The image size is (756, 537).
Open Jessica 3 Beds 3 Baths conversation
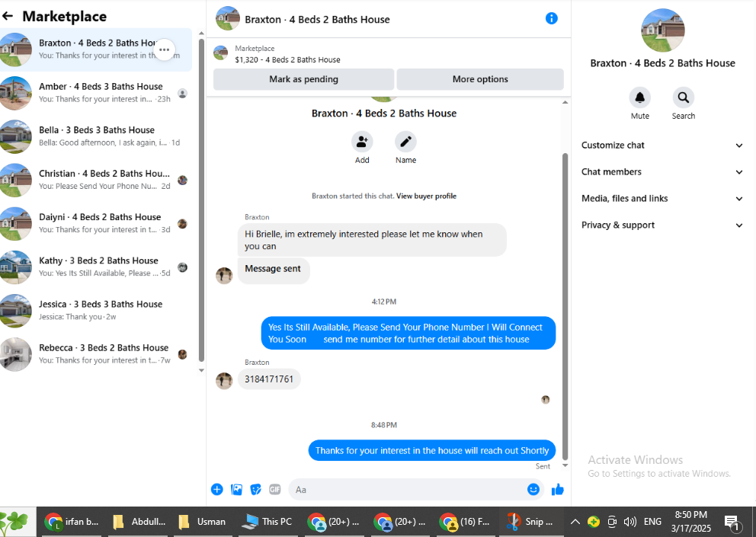[x=96, y=310]
